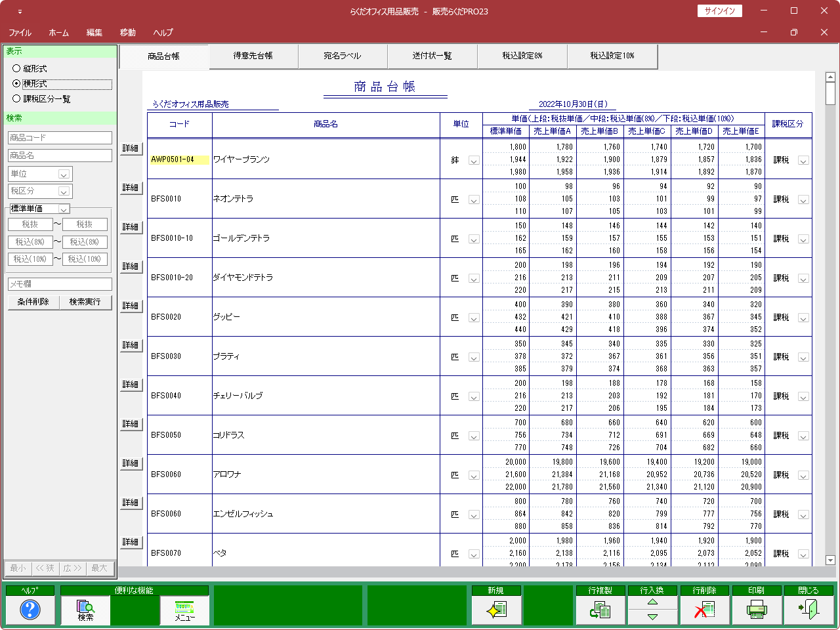Click the quick access toolbar arrow in title bar
The image size is (840, 630).
click(x=20, y=12)
